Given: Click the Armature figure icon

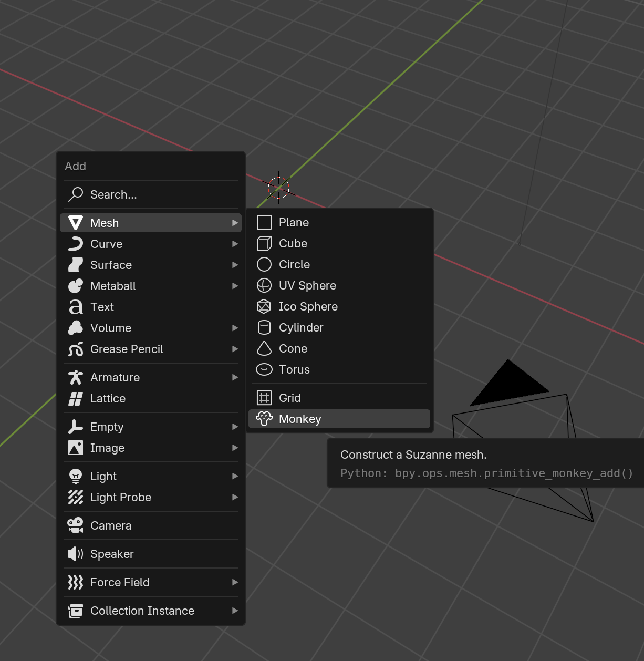Looking at the screenshot, I should [x=76, y=377].
